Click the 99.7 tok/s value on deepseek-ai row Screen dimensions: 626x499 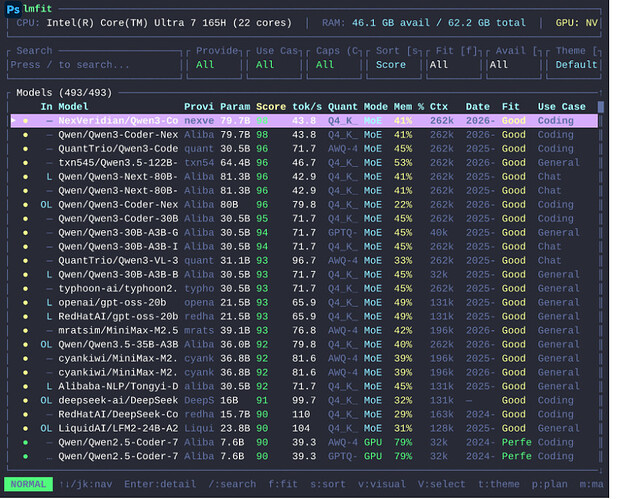(304, 400)
